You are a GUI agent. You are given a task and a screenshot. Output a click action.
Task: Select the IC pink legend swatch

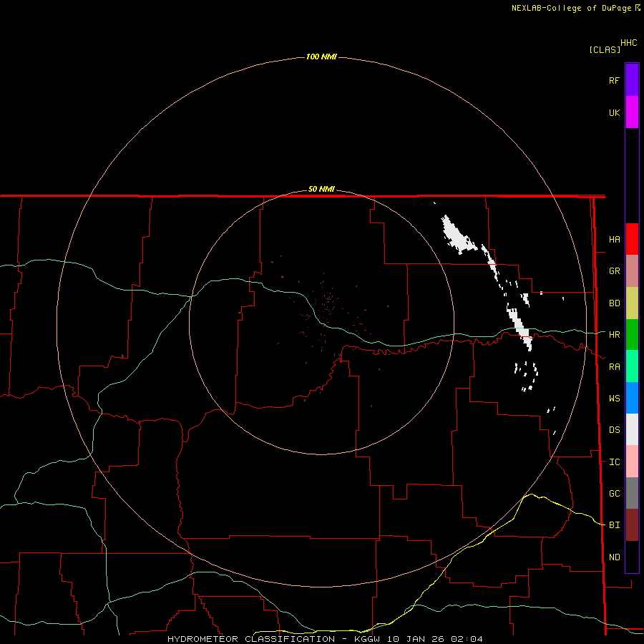click(x=632, y=462)
